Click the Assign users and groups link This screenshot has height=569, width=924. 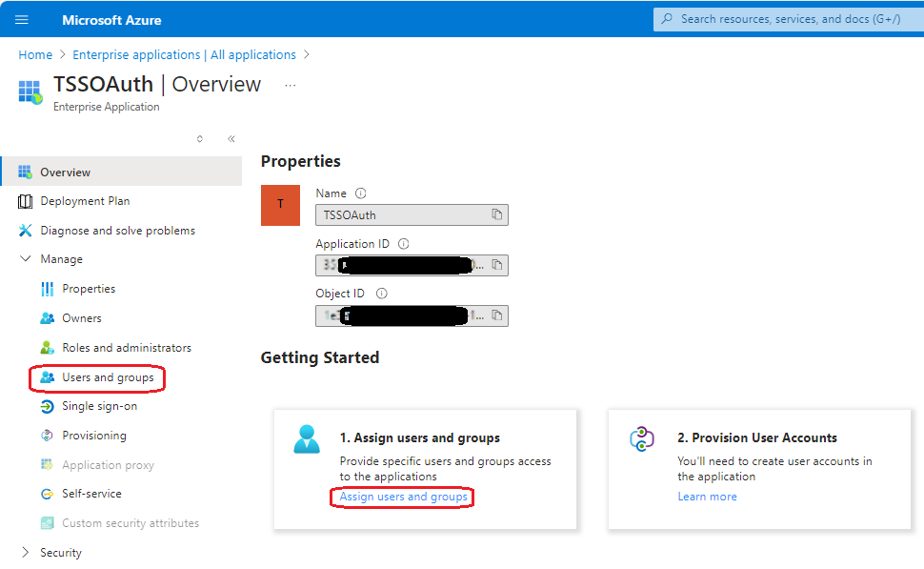click(x=403, y=497)
